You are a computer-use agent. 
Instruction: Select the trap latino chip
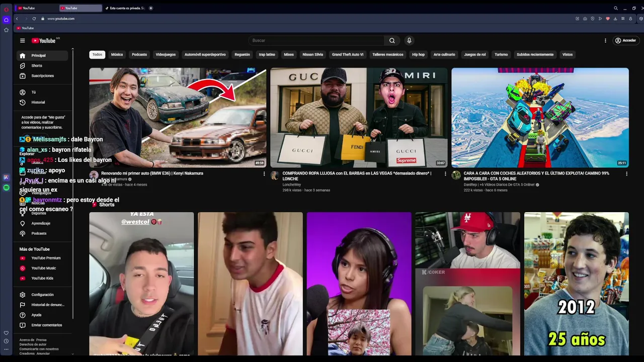click(267, 55)
